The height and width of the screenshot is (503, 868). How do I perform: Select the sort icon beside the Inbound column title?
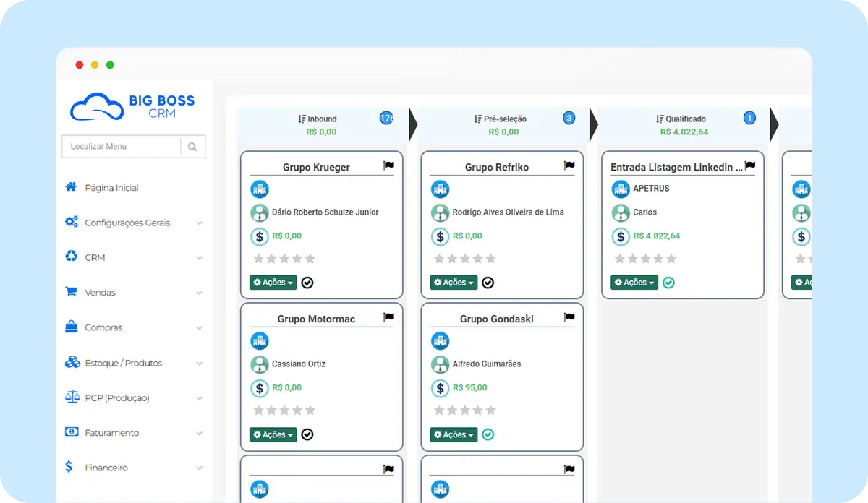tap(300, 119)
